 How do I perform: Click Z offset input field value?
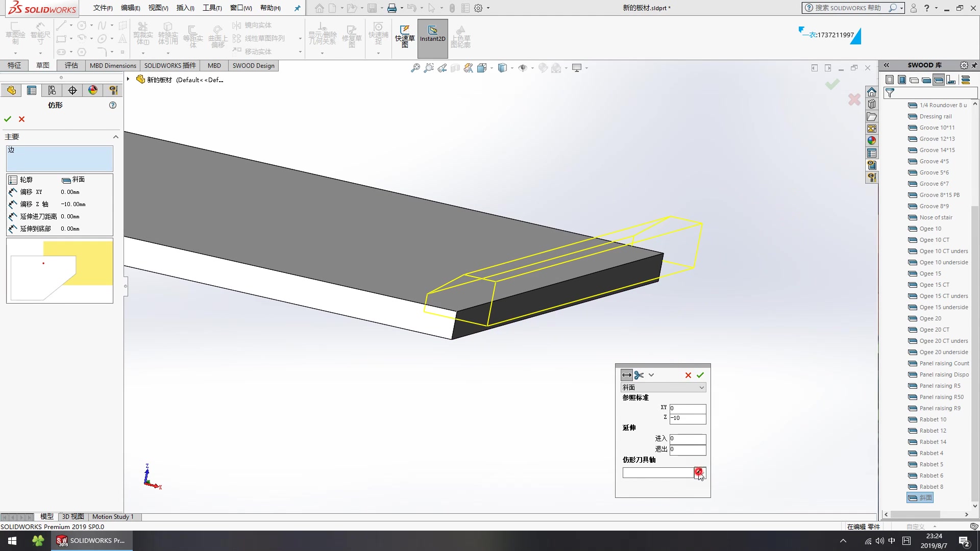tap(687, 417)
